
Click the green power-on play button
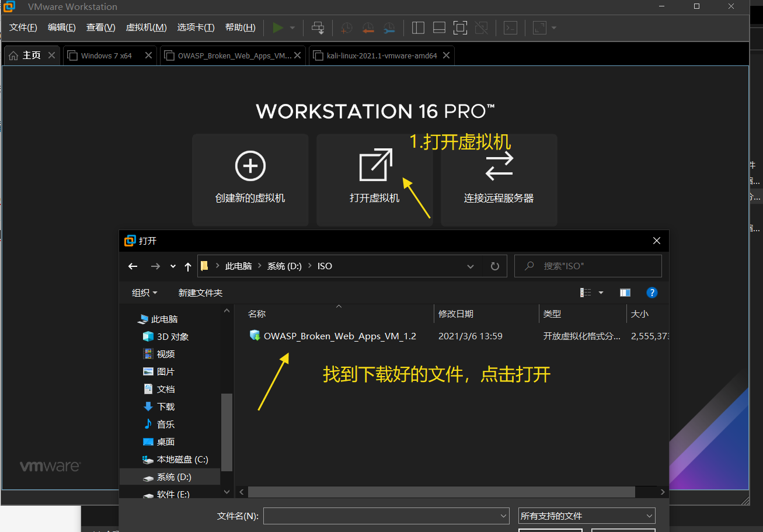pyautogui.click(x=278, y=27)
